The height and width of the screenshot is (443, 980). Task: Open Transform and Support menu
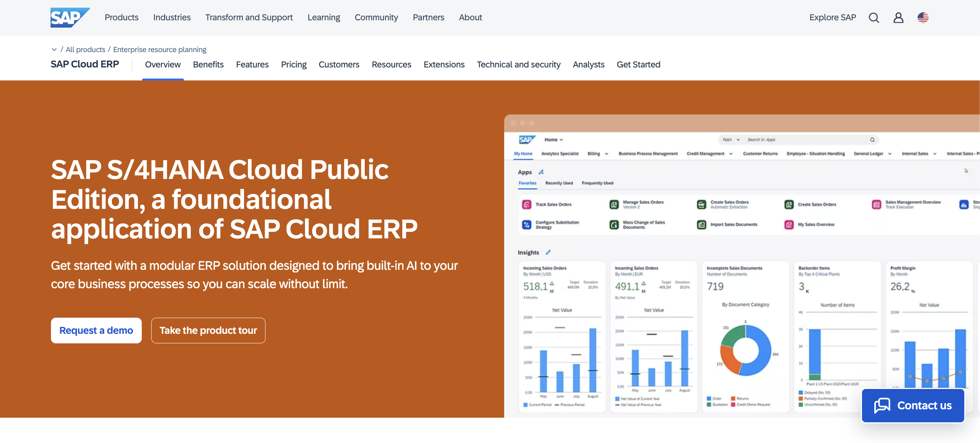[x=249, y=18]
